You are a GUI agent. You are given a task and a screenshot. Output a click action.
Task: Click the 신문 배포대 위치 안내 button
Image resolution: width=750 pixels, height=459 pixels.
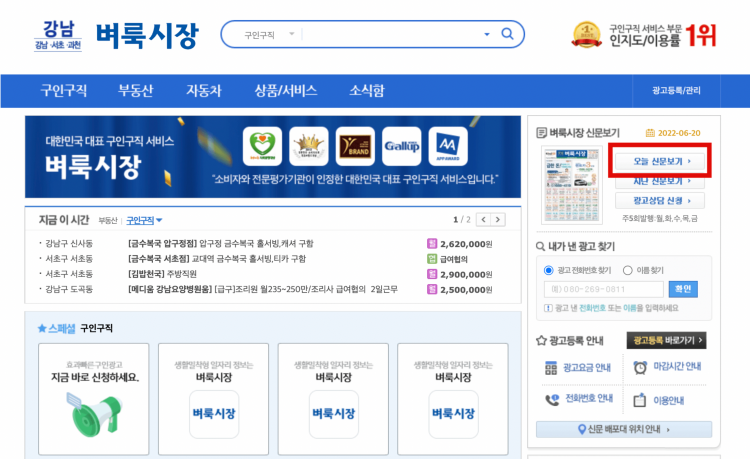point(624,429)
